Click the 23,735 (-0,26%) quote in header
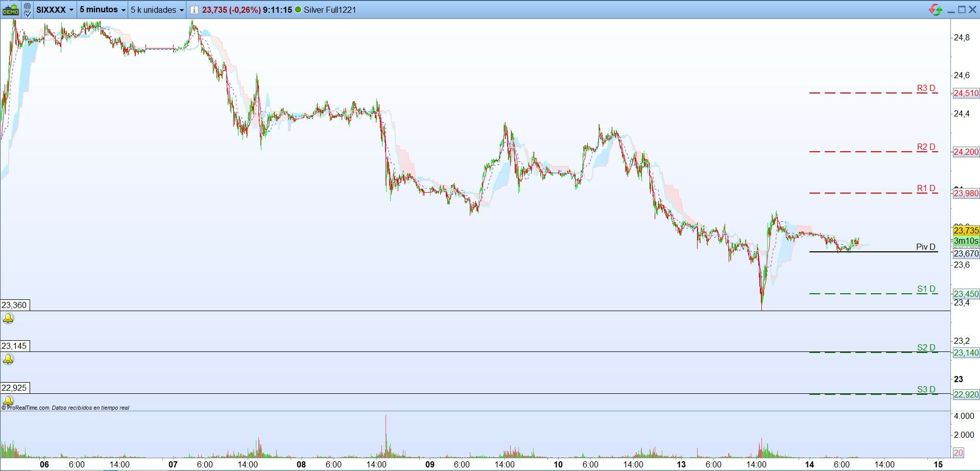This screenshot has width=980, height=471. [231, 10]
